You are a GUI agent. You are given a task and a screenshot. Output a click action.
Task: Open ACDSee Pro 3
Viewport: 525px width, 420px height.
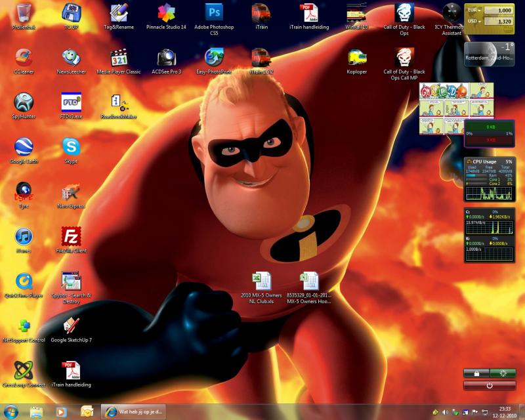click(167, 60)
